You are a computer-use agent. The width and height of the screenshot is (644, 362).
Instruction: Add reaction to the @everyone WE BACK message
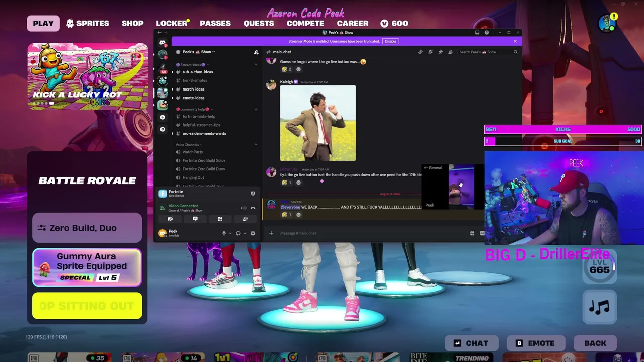(299, 215)
